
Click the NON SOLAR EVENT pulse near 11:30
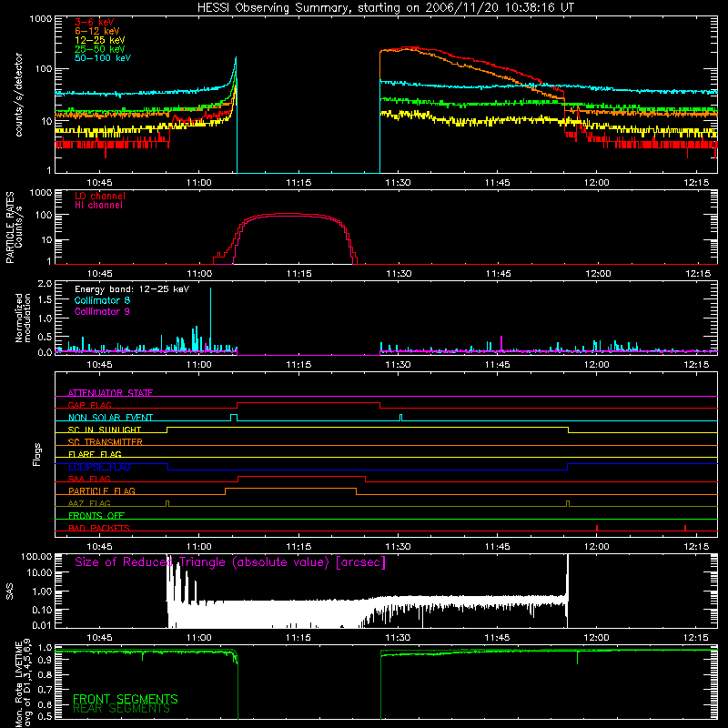tap(401, 418)
